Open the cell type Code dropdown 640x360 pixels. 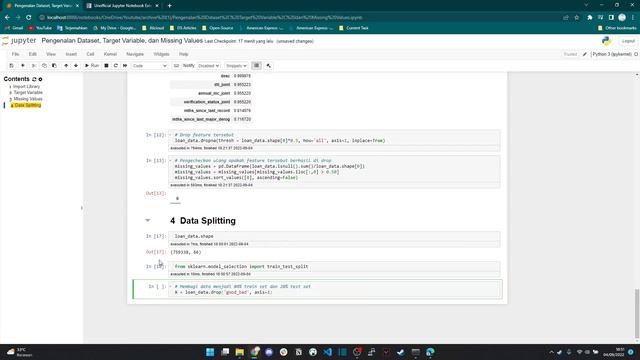149,66
